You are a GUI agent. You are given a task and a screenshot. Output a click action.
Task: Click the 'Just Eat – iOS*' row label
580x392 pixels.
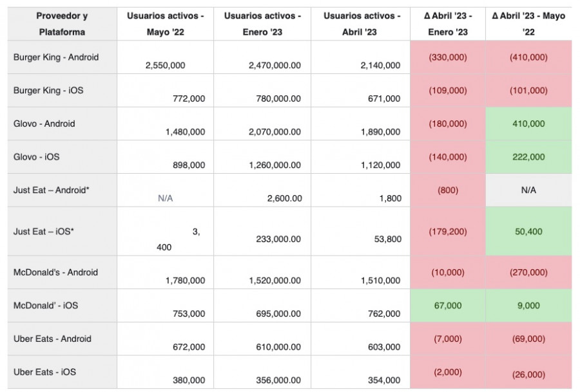click(44, 232)
